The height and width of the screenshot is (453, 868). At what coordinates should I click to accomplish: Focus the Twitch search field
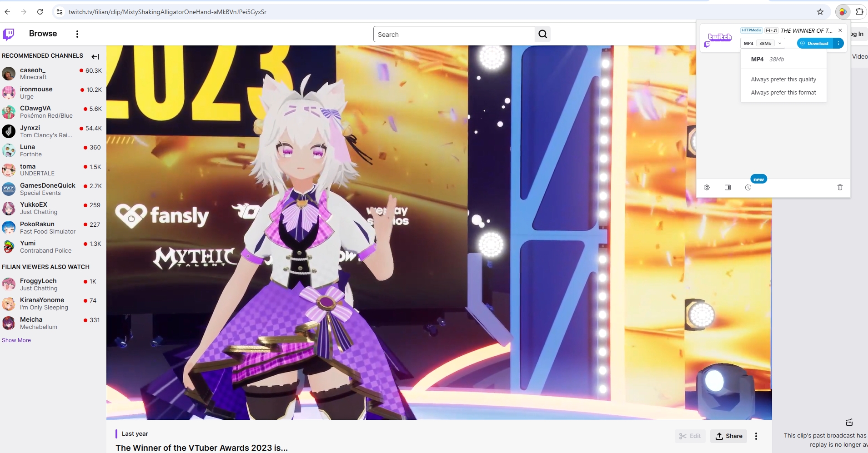tap(454, 34)
